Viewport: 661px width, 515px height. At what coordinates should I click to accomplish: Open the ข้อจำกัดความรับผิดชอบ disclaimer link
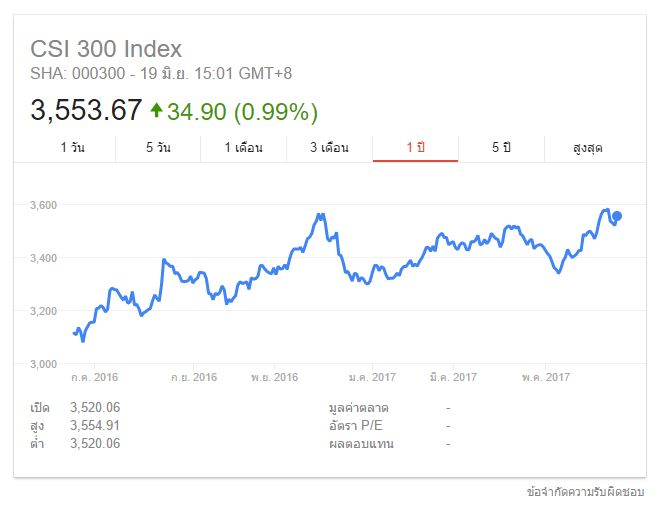coord(586,493)
